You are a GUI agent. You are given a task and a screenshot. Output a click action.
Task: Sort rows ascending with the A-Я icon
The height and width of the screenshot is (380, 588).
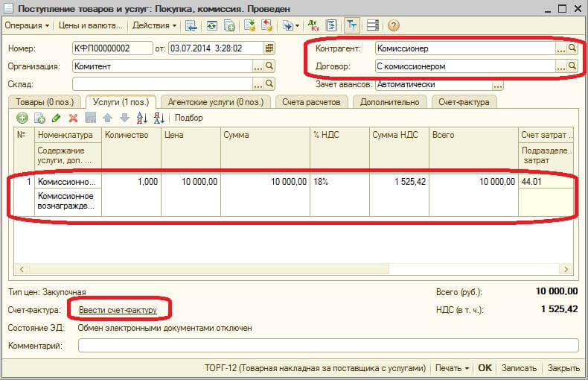[x=141, y=118]
